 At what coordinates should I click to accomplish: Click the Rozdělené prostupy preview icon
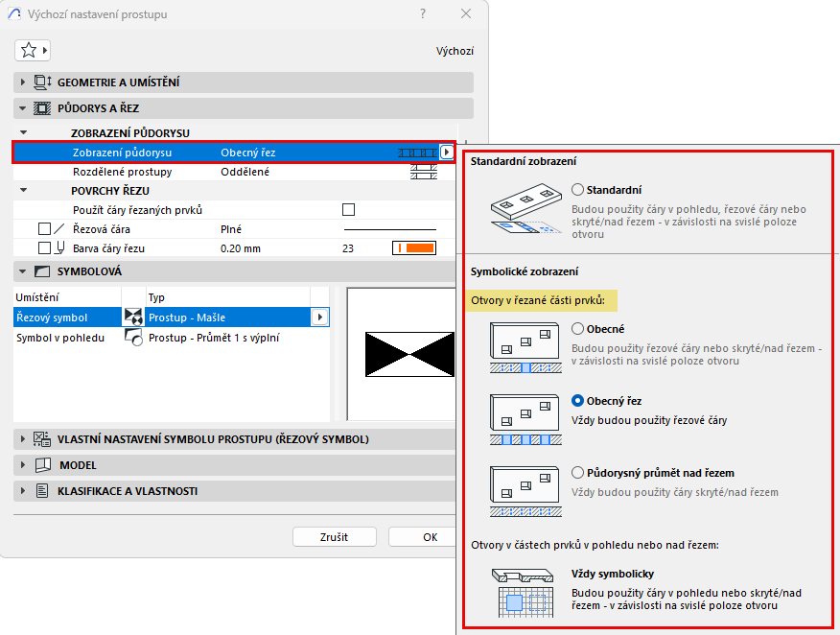click(x=424, y=172)
